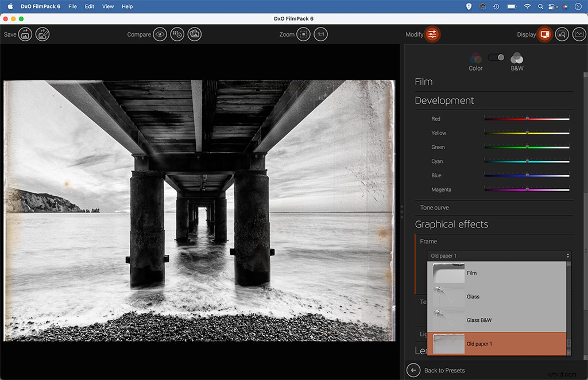Click the Display monitor icon

click(544, 34)
